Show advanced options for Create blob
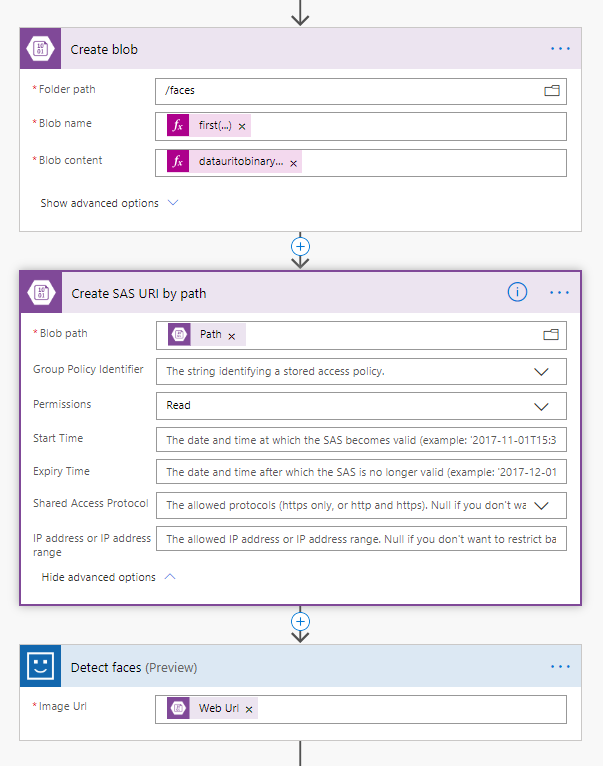The width and height of the screenshot is (603, 766). tap(109, 203)
